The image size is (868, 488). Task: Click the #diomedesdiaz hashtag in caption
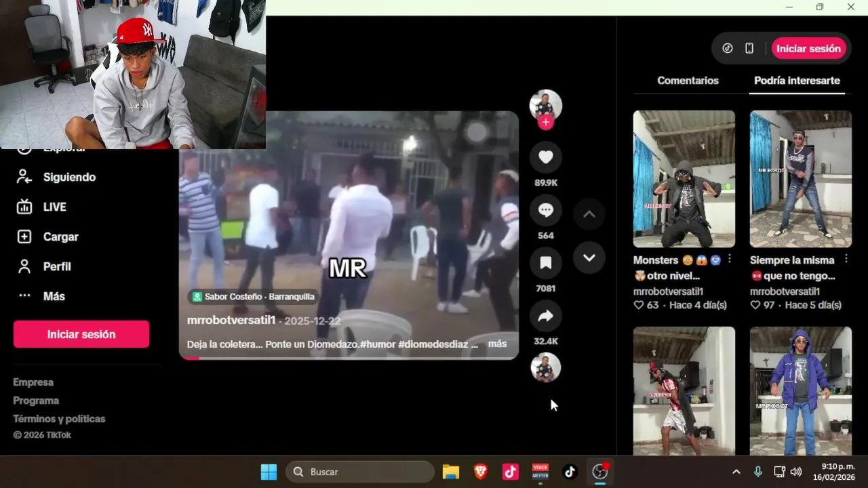pos(433,344)
